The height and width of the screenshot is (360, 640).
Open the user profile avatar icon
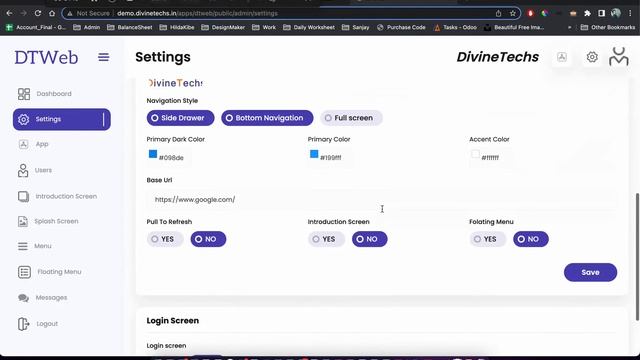click(619, 56)
